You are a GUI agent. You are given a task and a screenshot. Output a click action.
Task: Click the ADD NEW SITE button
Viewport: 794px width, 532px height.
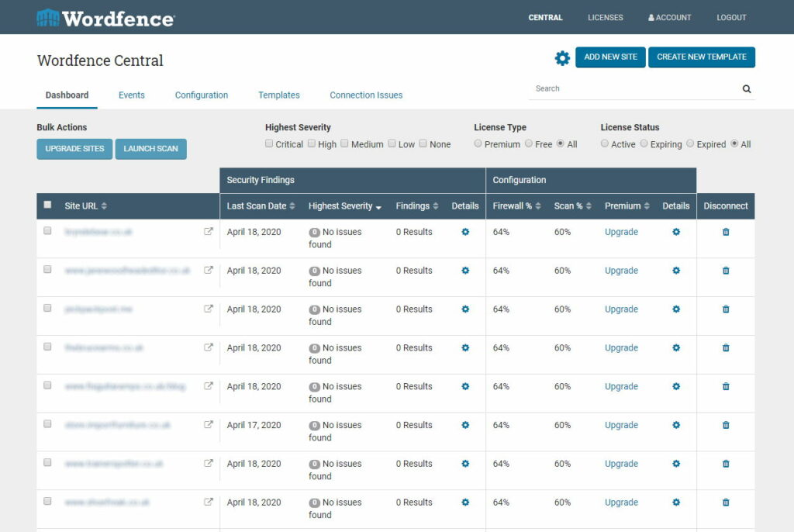pyautogui.click(x=611, y=57)
